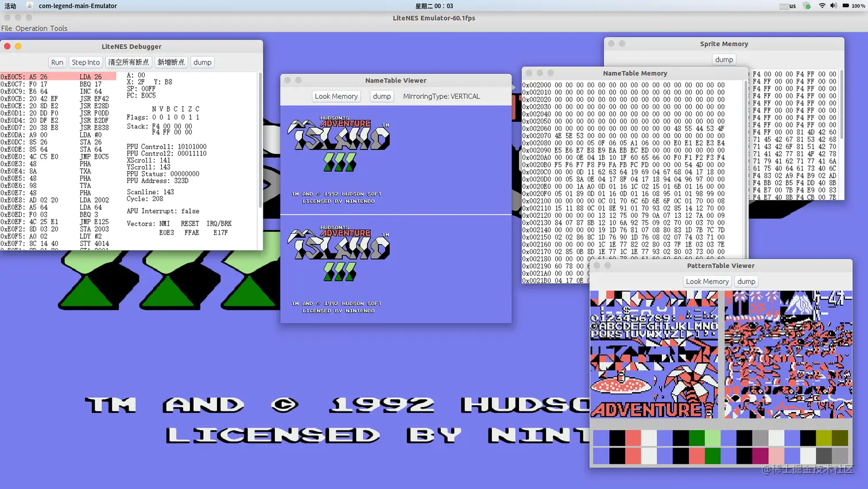This screenshot has width=868, height=489.
Task: Click the 清空所有断点 button
Action: pyautogui.click(x=129, y=62)
